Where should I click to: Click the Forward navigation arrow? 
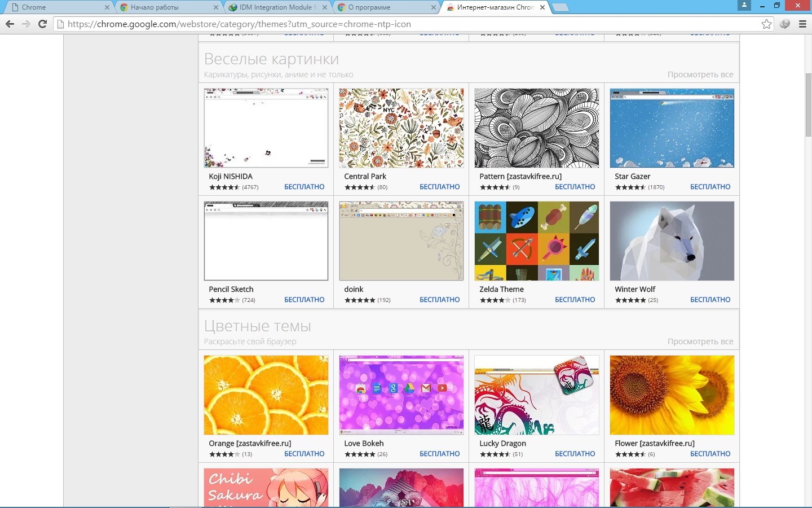tap(26, 24)
